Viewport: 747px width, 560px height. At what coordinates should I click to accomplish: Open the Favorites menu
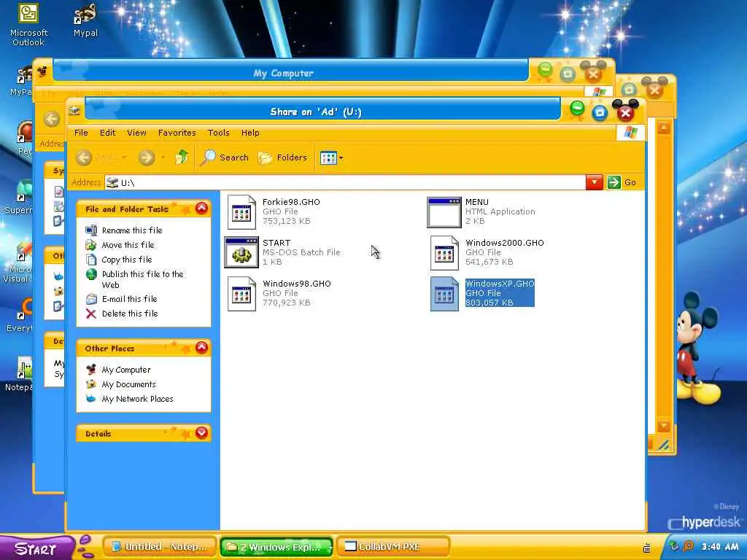(177, 133)
